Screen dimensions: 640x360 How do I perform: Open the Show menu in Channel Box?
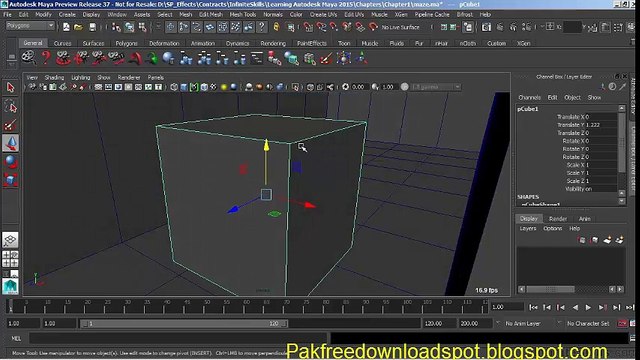594,98
